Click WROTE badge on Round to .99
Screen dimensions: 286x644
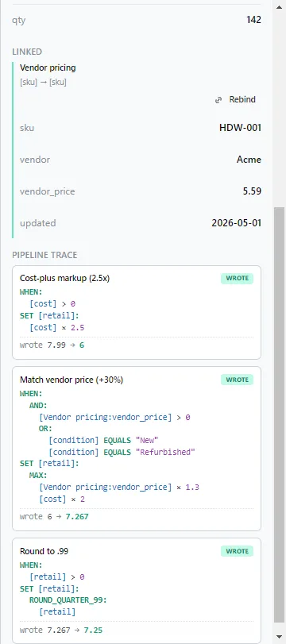(237, 551)
